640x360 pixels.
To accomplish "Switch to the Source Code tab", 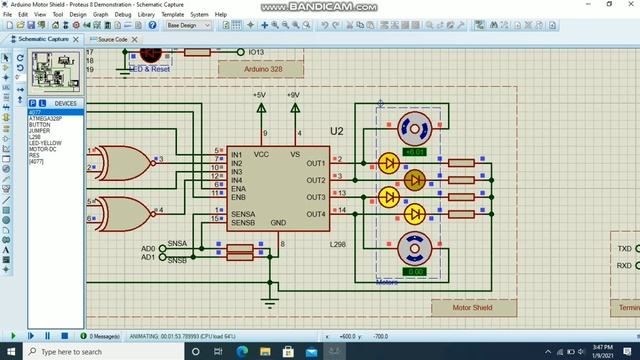I will point(113,40).
